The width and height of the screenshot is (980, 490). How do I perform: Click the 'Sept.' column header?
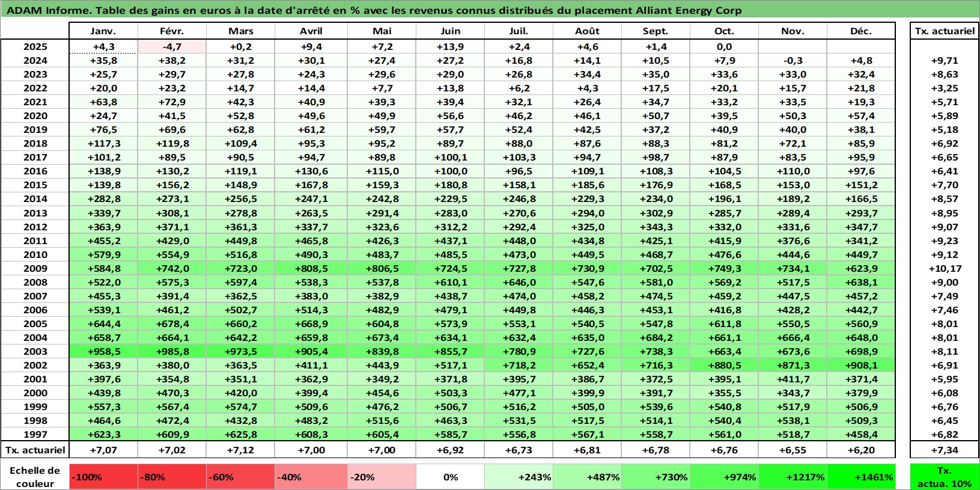click(656, 31)
